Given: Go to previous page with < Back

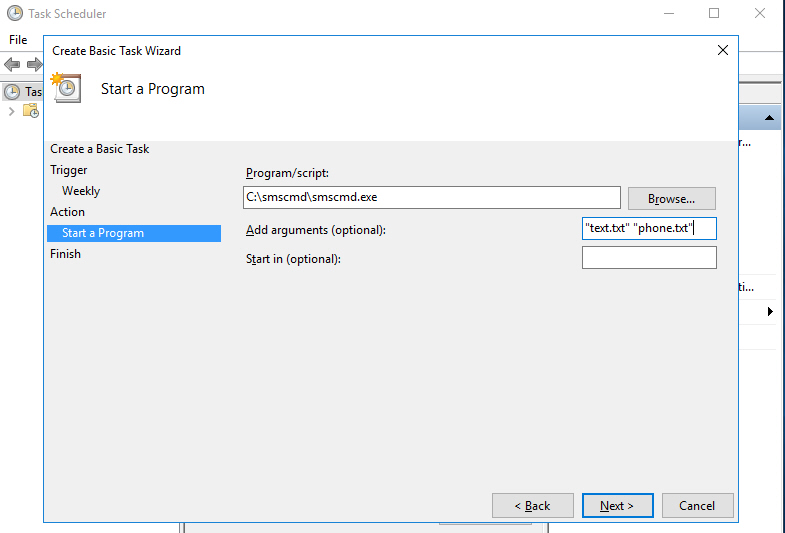Looking at the screenshot, I should 533,506.
